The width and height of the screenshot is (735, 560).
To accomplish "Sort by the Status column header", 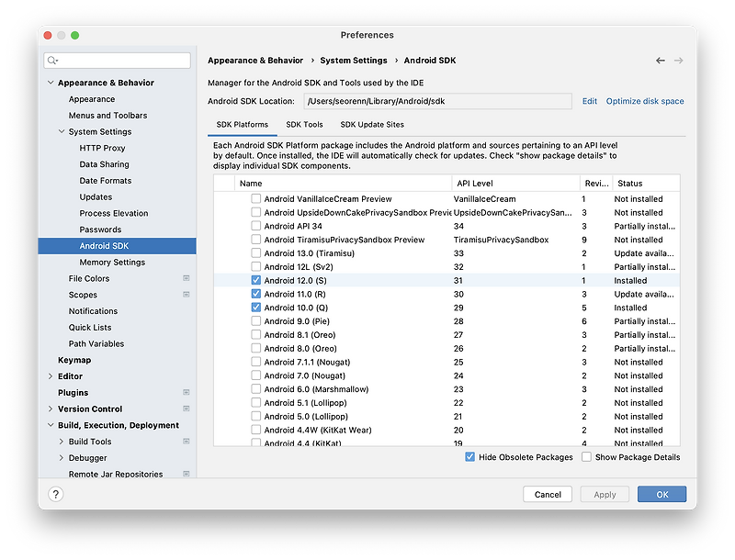I will pos(647,184).
